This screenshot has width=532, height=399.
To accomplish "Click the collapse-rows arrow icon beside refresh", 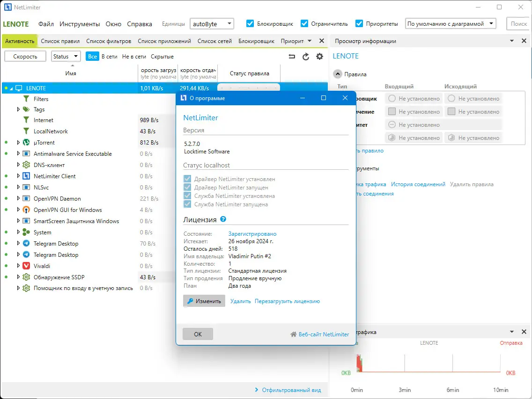I will 292,57.
